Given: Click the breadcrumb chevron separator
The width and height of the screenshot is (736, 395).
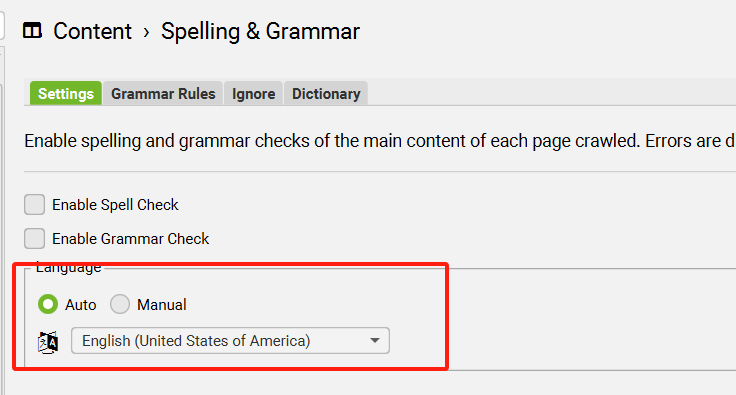Looking at the screenshot, I should [x=146, y=32].
